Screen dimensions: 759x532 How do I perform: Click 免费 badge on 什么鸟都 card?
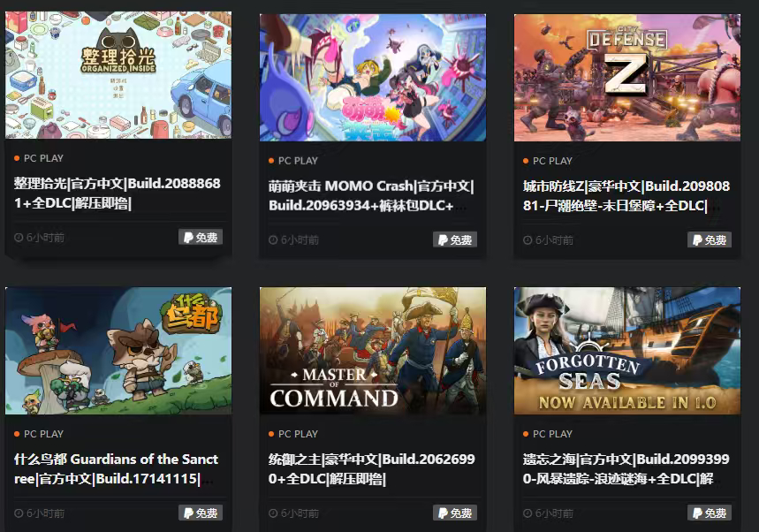pyautogui.click(x=201, y=513)
